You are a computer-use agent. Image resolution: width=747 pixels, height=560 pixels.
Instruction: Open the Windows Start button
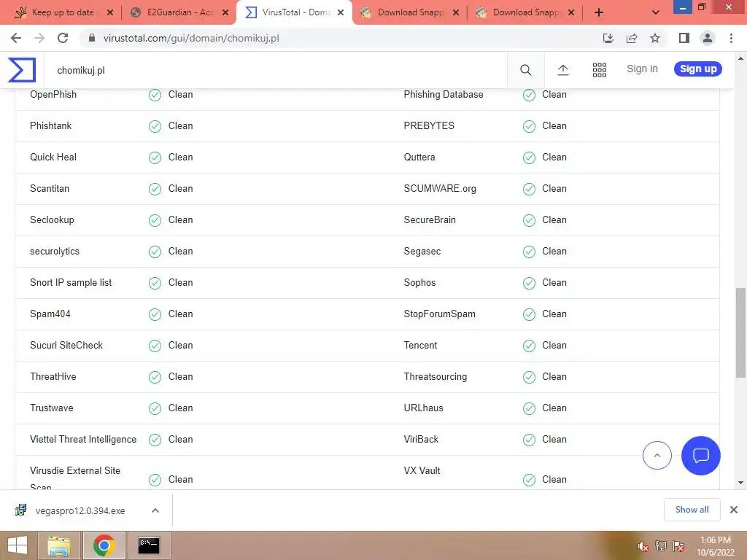click(x=18, y=545)
